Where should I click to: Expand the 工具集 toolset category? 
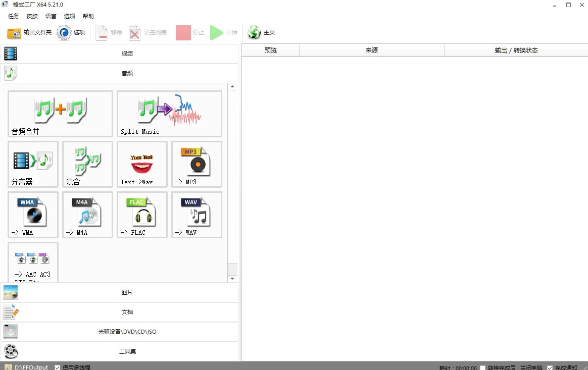[x=120, y=351]
